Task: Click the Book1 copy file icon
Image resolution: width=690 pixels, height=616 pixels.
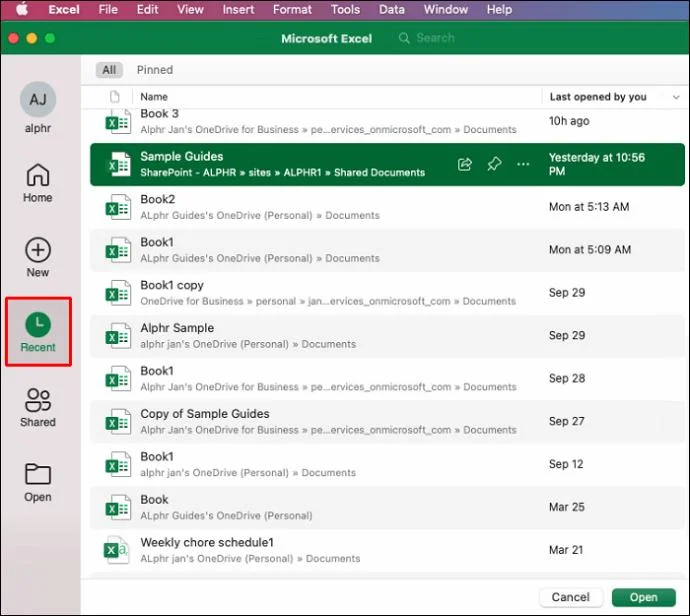Action: pos(118,293)
